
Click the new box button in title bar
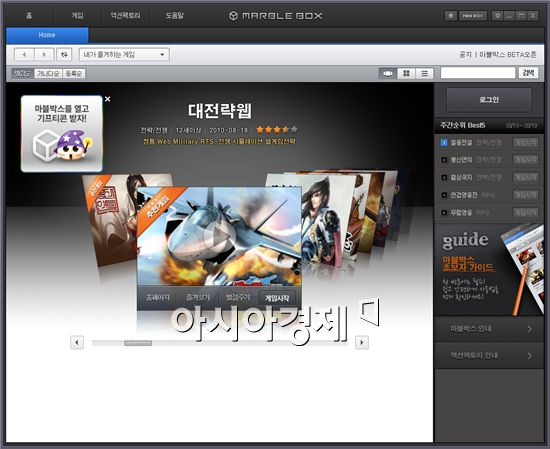pos(472,15)
